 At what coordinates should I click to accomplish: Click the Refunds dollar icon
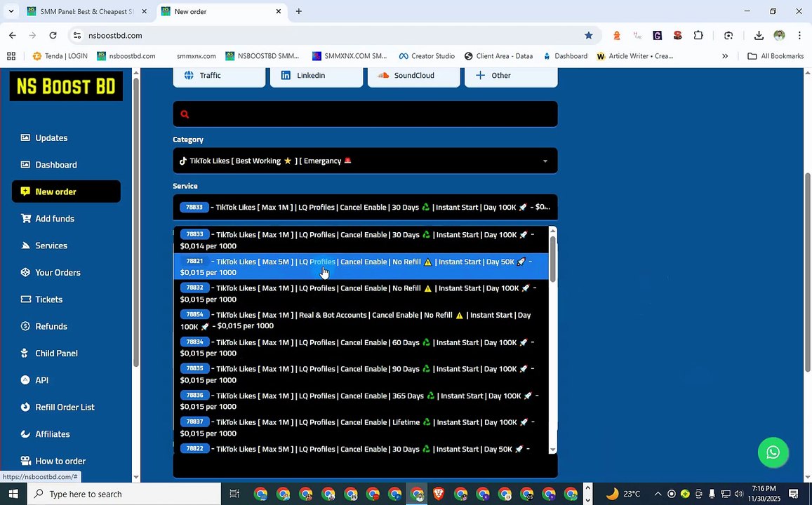[x=25, y=326]
